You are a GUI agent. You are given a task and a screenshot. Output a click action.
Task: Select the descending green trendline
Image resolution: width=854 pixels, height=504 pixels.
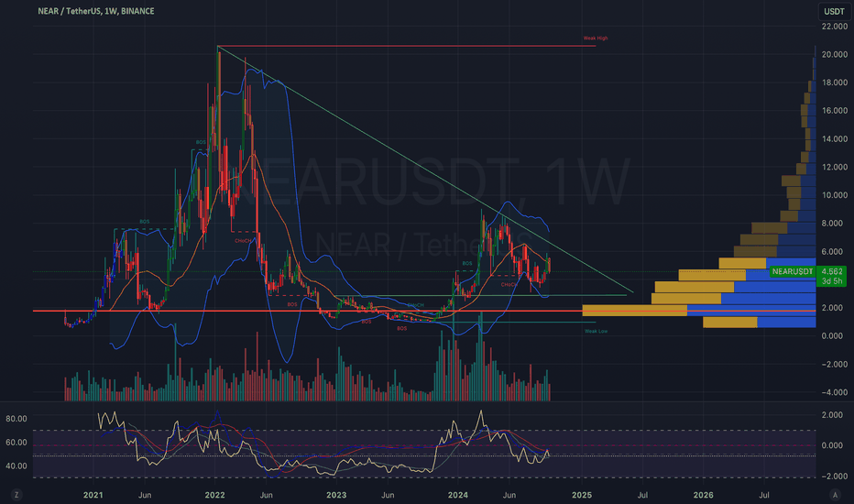tap(425, 169)
